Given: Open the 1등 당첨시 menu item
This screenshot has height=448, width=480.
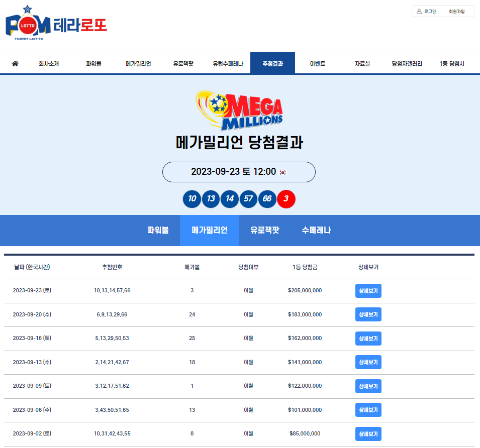Looking at the screenshot, I should pyautogui.click(x=452, y=64).
